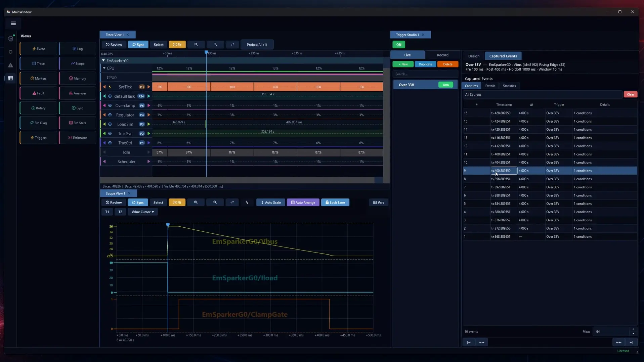This screenshot has width=644, height=362.
Task: Open the Markers view
Action: click(38, 78)
